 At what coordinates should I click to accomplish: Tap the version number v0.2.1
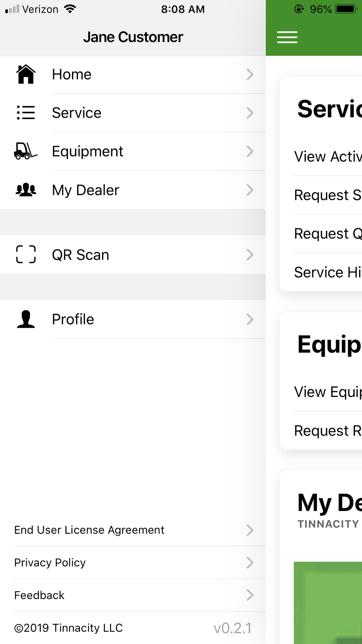pyautogui.click(x=232, y=628)
